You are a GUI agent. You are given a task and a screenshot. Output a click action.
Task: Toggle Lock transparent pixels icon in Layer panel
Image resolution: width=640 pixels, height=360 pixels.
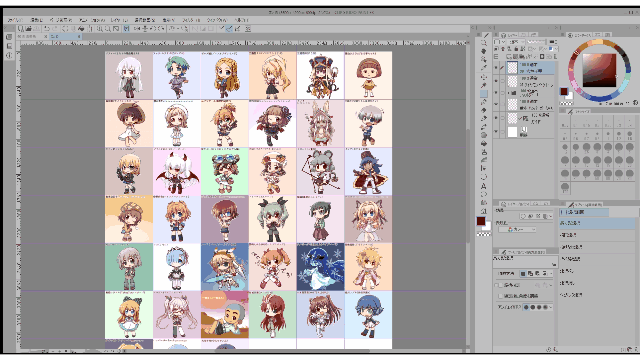pos(523,49)
